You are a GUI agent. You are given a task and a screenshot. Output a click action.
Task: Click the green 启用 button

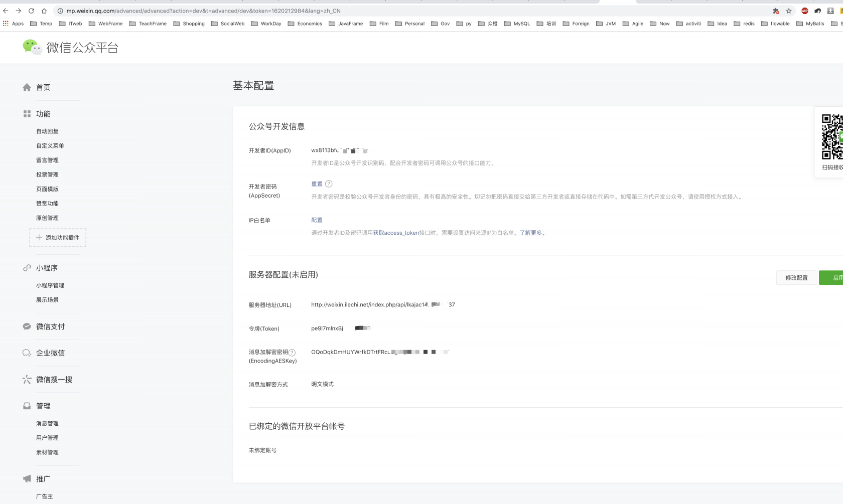[x=832, y=278]
